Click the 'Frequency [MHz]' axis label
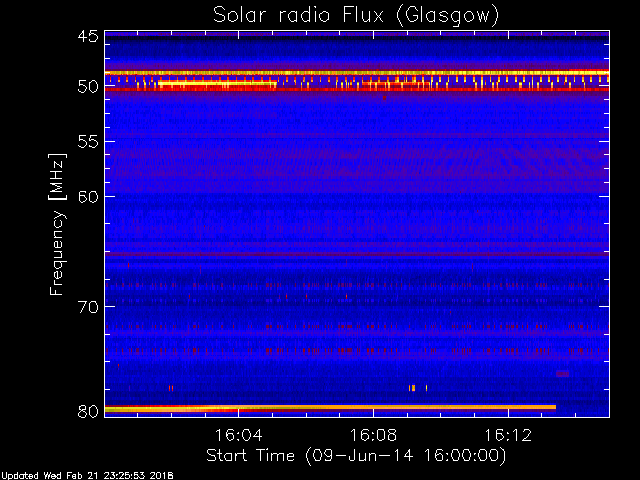Screen dimensions: 640x480 pos(57,224)
